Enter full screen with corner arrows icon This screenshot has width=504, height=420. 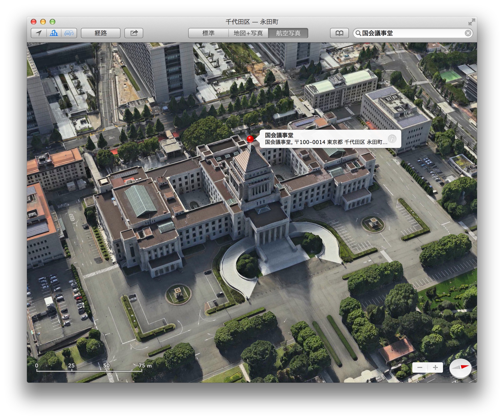click(x=471, y=22)
